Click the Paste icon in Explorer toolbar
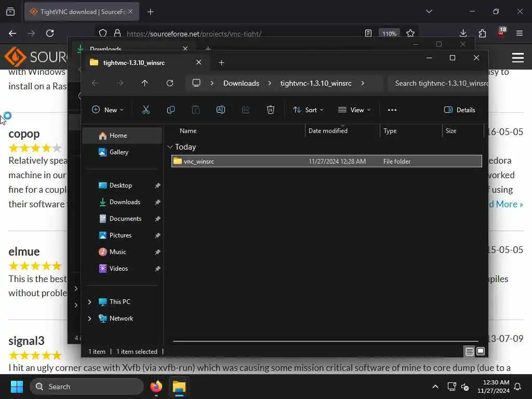Viewport: 532px width, 399px height. click(196, 110)
